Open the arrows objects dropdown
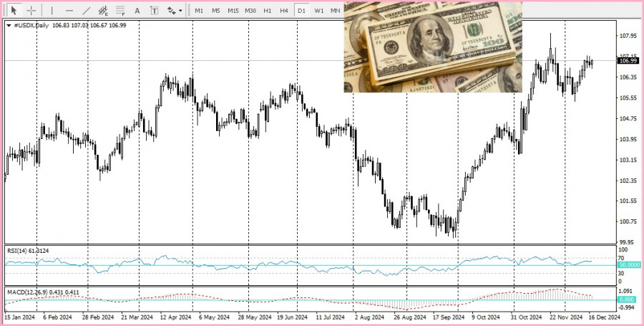The width and height of the screenshot is (644, 326). (x=174, y=11)
